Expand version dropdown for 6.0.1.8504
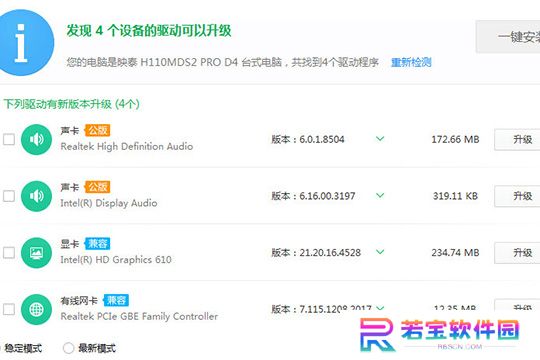This screenshot has width=540, height=360. [380, 139]
